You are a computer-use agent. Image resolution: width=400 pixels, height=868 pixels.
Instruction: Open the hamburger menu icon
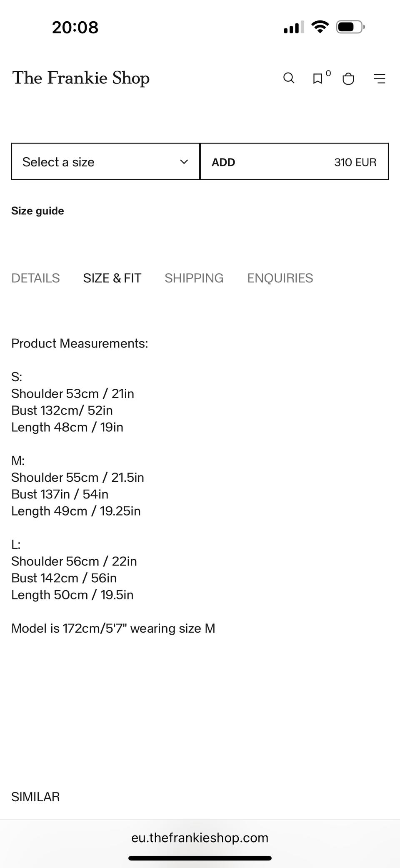[x=379, y=78]
